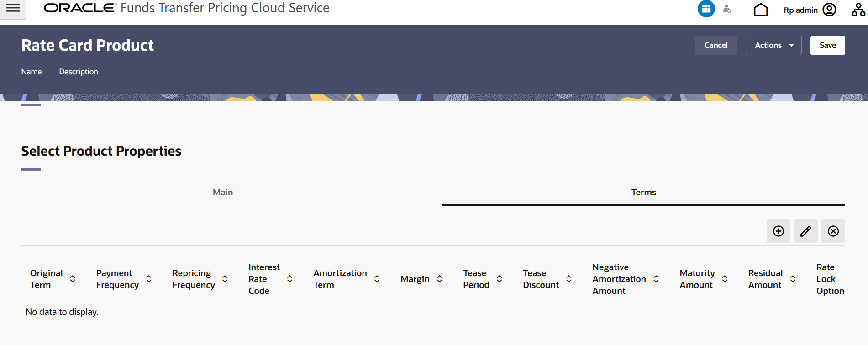Viewport: 868px width, 345px height.
Task: Go to the home page icon
Action: pyautogui.click(x=761, y=10)
